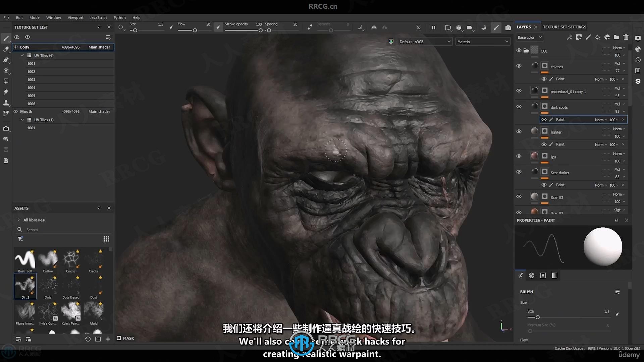Select the Paint brush tool in left toolbar
Viewport: 644px width, 362px height.
[x=6, y=39]
